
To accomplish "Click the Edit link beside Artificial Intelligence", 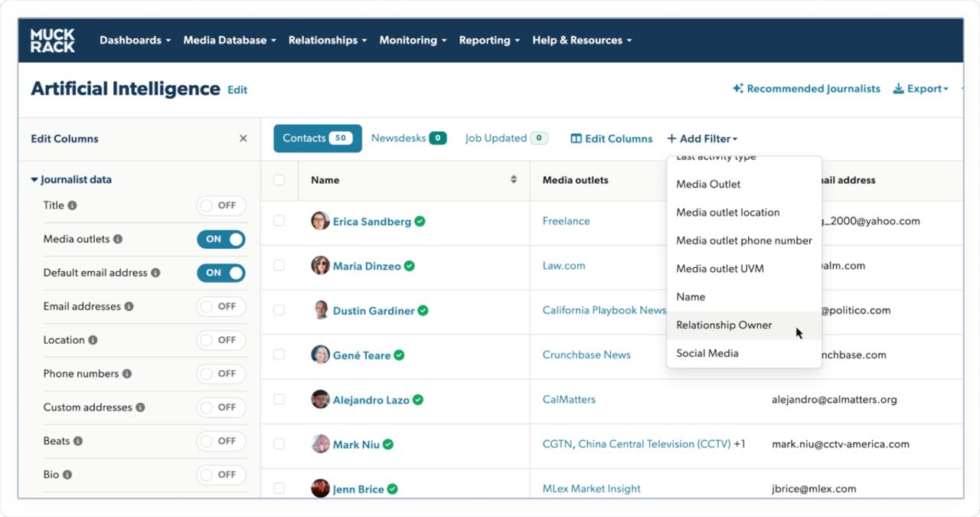I will (x=237, y=90).
